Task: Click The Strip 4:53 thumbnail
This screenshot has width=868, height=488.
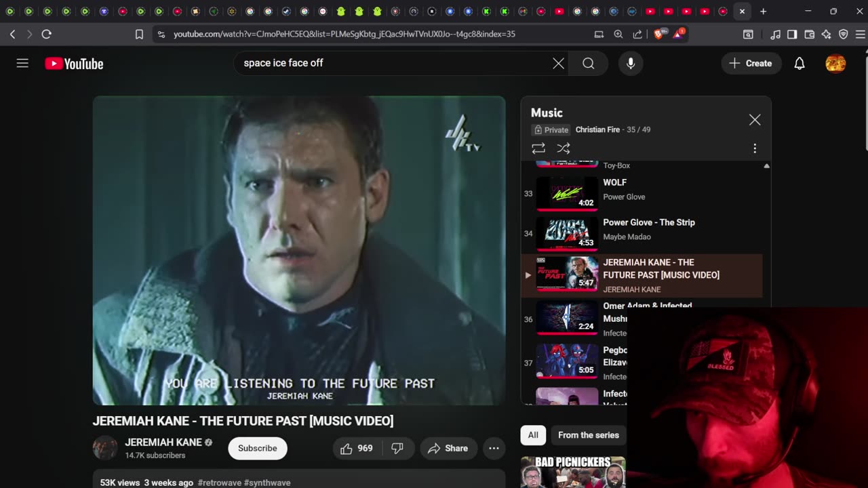Action: [x=567, y=234]
